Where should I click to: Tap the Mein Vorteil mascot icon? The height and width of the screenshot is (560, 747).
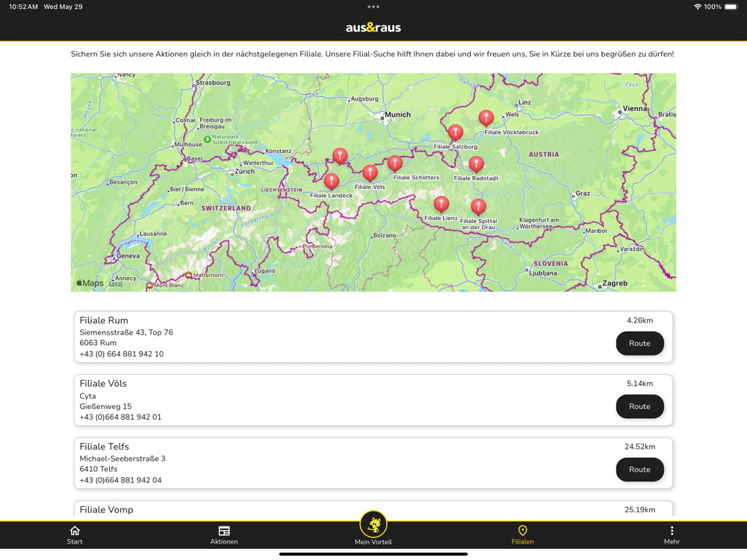(373, 524)
